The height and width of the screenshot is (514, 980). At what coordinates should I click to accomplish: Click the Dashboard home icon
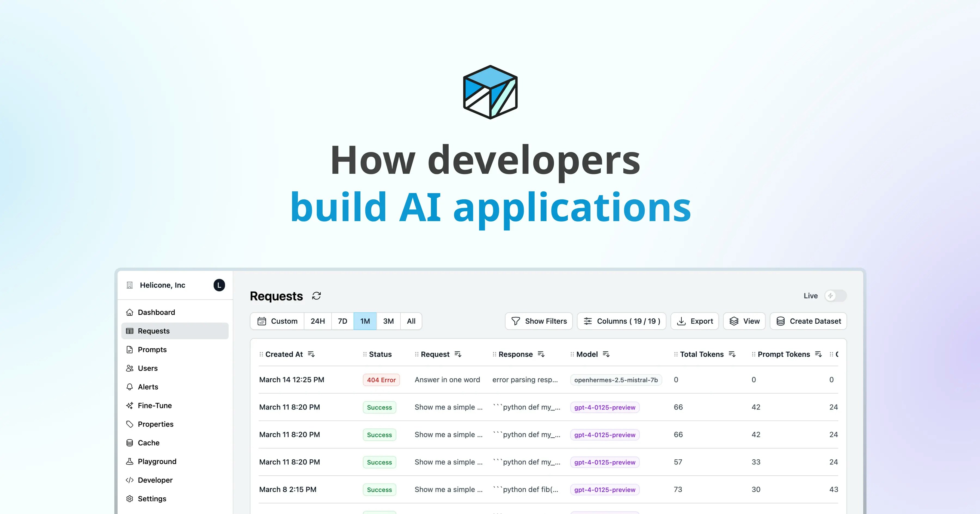(x=130, y=312)
